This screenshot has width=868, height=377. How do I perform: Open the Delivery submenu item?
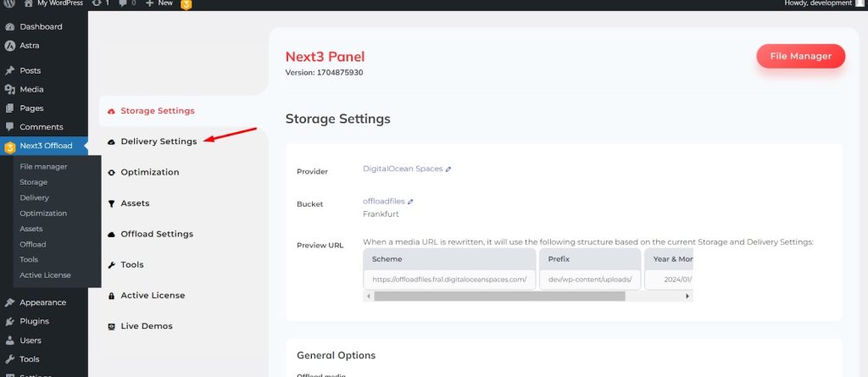pos(34,197)
